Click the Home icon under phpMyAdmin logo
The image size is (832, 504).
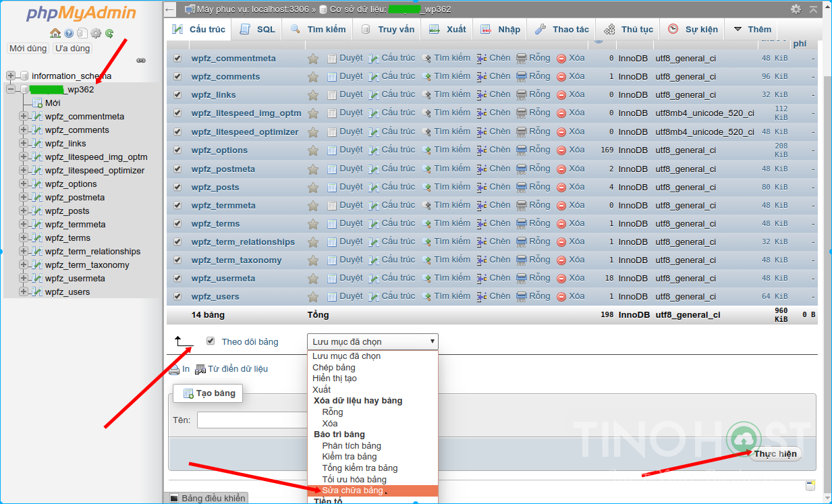click(55, 33)
